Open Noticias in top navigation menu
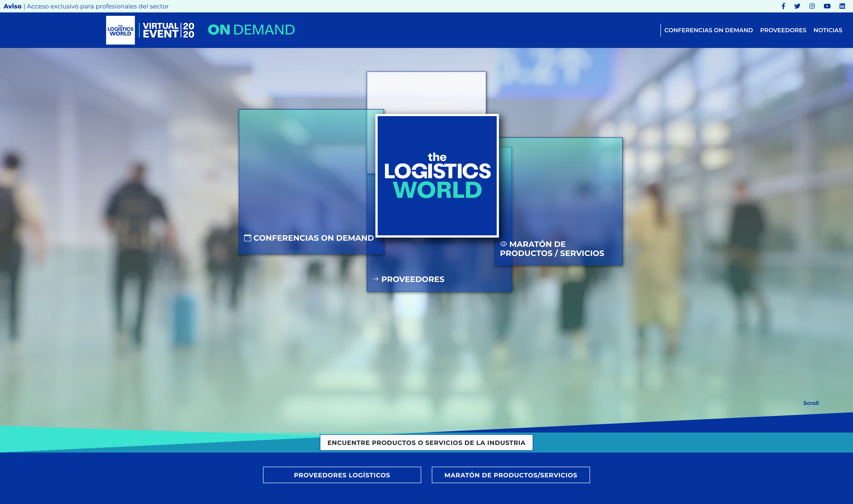 [x=827, y=30]
